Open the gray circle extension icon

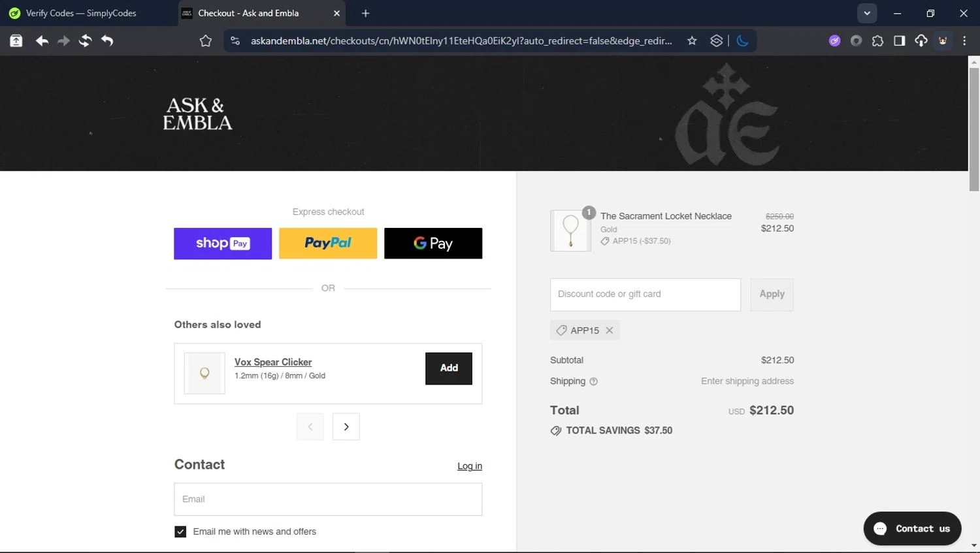[x=856, y=40]
